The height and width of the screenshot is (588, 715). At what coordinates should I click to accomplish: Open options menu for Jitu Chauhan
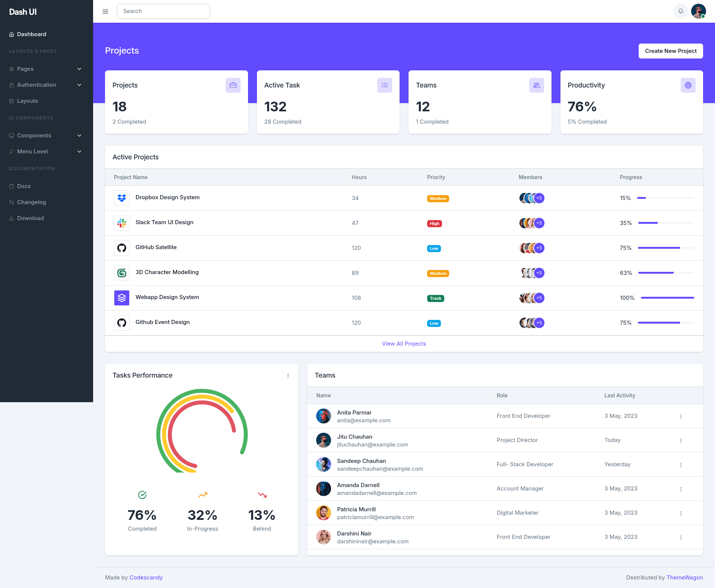point(681,441)
